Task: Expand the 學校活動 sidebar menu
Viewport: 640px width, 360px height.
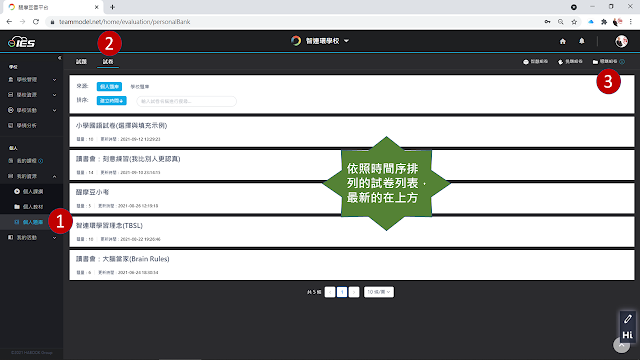Action: [31, 110]
